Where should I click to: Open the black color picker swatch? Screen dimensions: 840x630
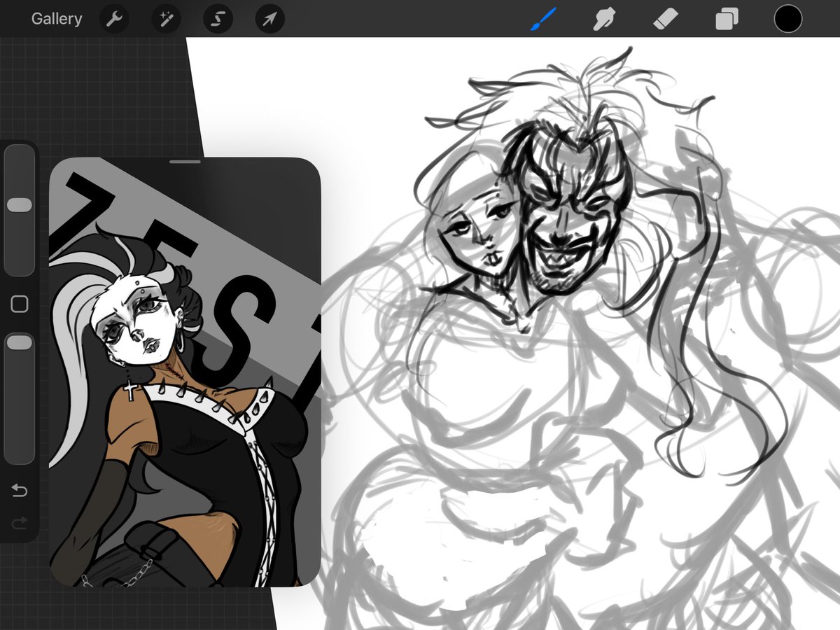pos(788,19)
